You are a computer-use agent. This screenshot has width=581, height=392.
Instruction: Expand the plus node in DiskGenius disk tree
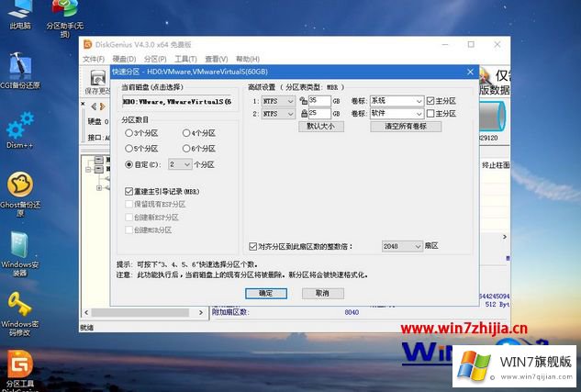(99, 188)
